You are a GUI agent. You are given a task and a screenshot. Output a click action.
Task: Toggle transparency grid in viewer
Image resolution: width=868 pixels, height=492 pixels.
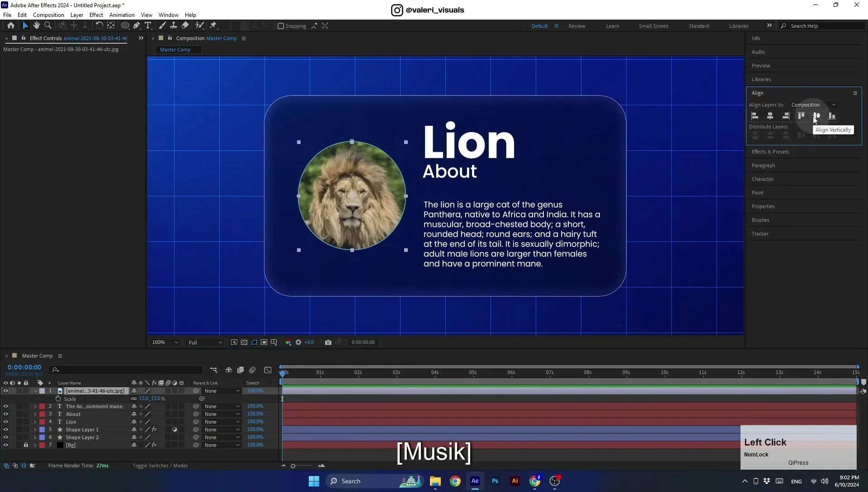pyautogui.click(x=244, y=342)
